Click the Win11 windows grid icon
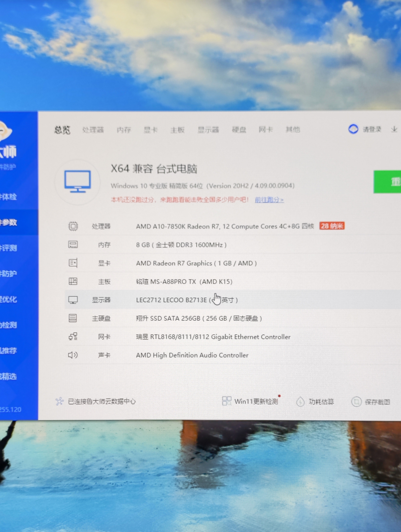The width and height of the screenshot is (401, 532). [227, 401]
